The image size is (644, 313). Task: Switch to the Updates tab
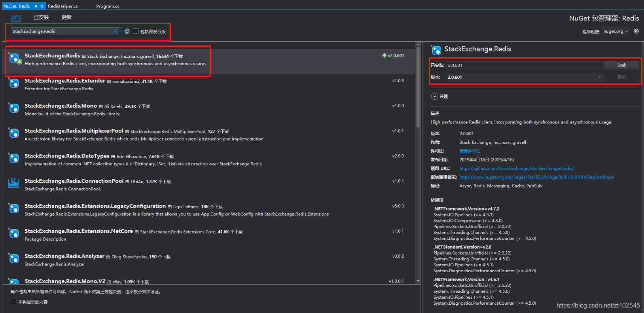click(x=66, y=17)
